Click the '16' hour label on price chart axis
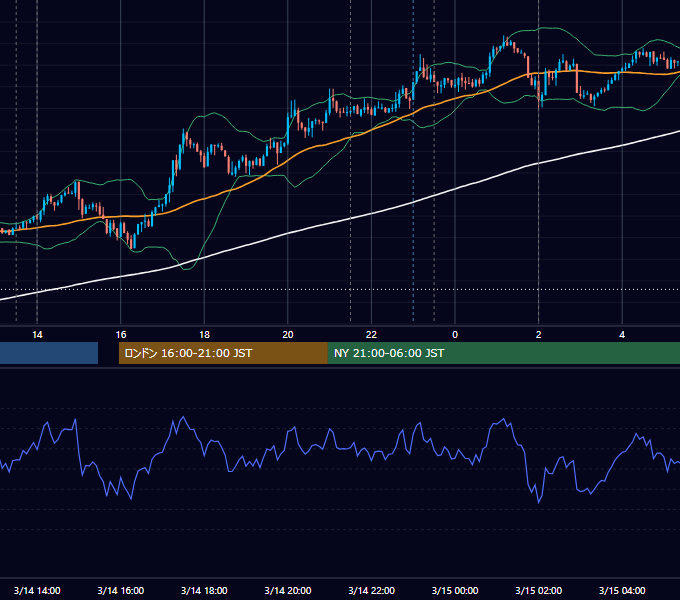This screenshot has height=600, width=680. [x=121, y=335]
